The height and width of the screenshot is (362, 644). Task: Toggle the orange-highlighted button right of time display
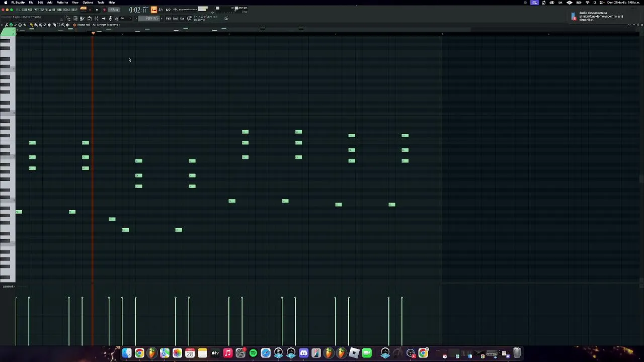(x=153, y=10)
